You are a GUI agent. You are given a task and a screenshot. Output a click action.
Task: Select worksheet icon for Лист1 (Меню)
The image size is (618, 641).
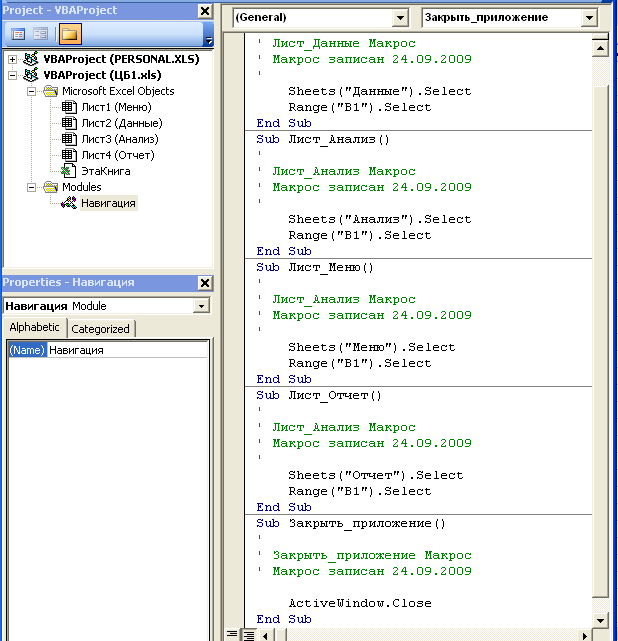tap(69, 107)
